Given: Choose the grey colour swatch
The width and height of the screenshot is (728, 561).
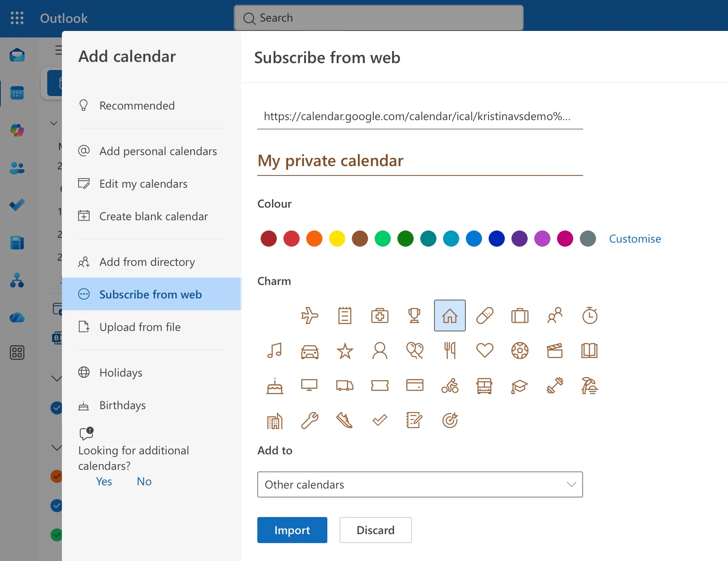Looking at the screenshot, I should [588, 239].
